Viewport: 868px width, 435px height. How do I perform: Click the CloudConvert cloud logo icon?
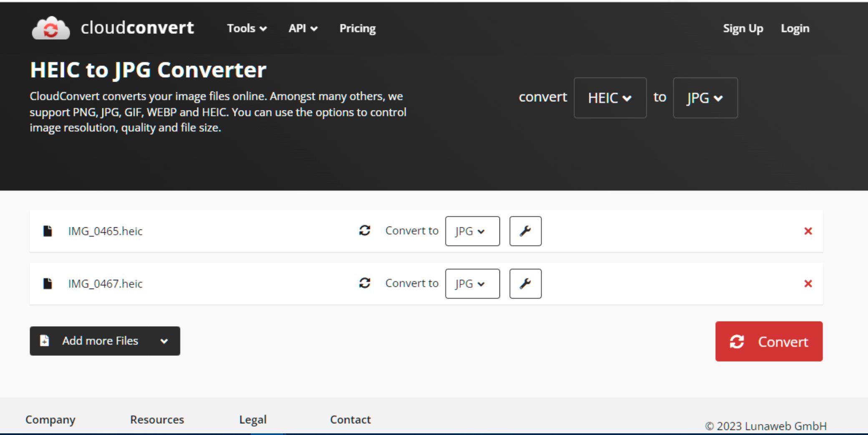pyautogui.click(x=50, y=28)
